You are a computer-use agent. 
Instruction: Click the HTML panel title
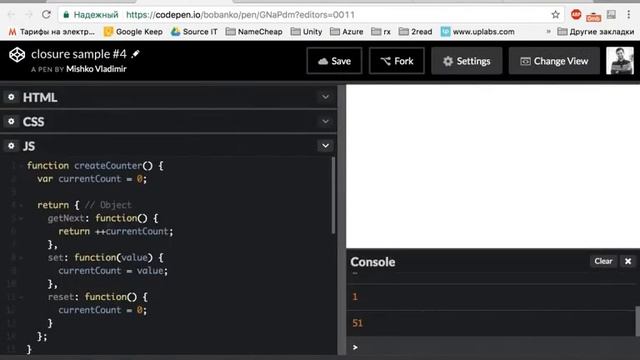click(x=40, y=98)
